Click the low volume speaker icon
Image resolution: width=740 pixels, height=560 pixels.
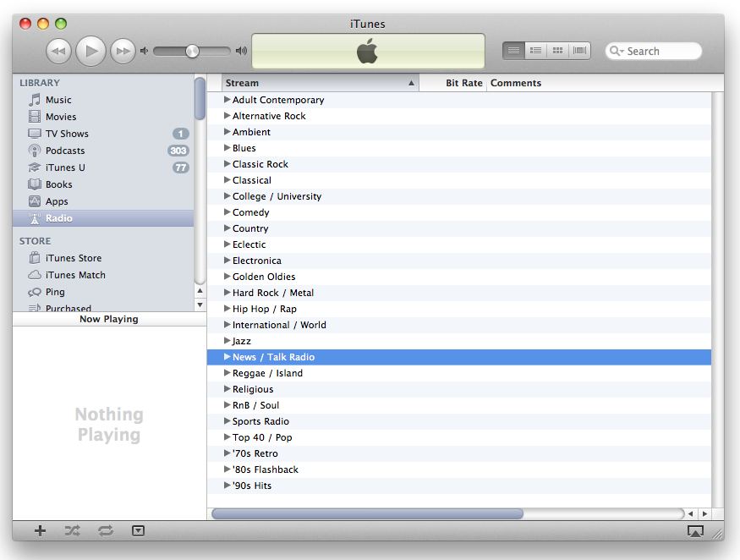(144, 51)
